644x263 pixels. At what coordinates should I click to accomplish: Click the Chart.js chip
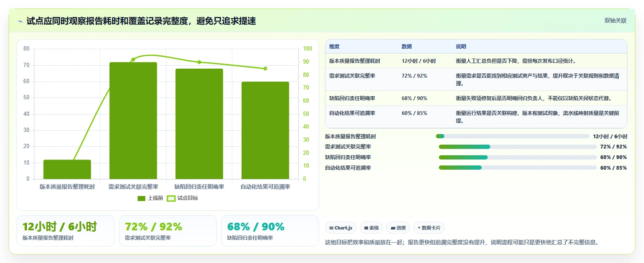[341, 228]
